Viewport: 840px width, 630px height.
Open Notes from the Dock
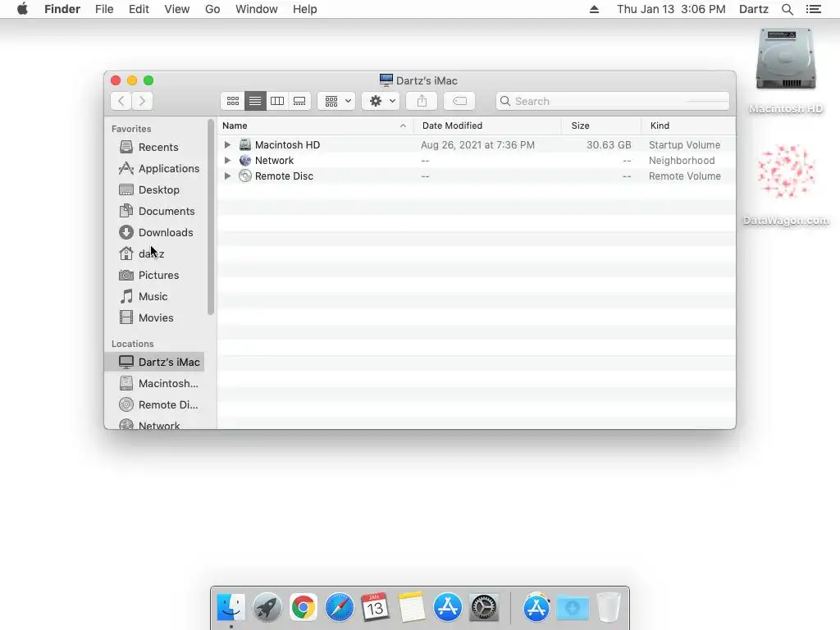click(x=412, y=607)
